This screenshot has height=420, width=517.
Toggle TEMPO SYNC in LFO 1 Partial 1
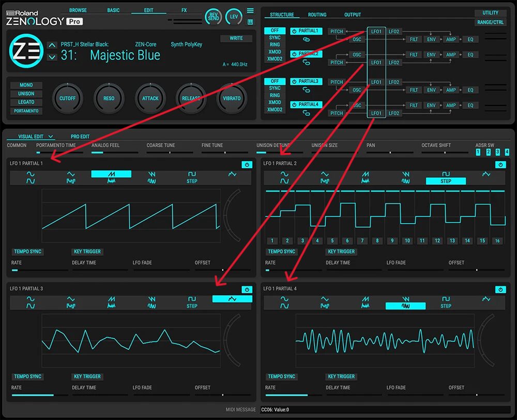pos(28,252)
